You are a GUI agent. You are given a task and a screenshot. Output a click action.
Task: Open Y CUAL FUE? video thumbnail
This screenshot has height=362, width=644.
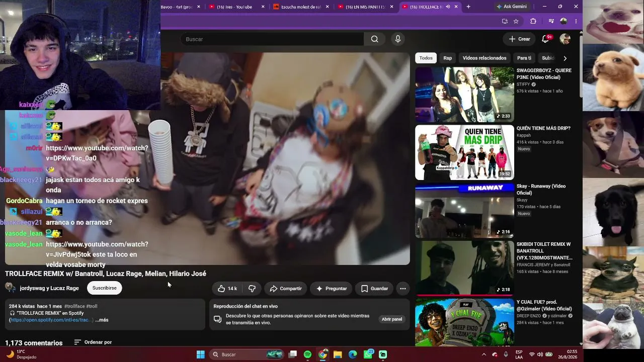tap(464, 322)
